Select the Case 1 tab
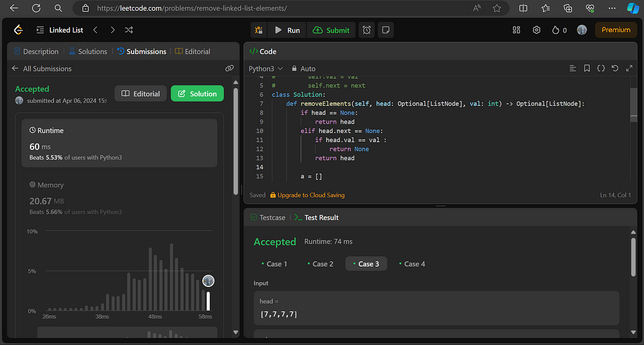The image size is (644, 345). (x=273, y=264)
